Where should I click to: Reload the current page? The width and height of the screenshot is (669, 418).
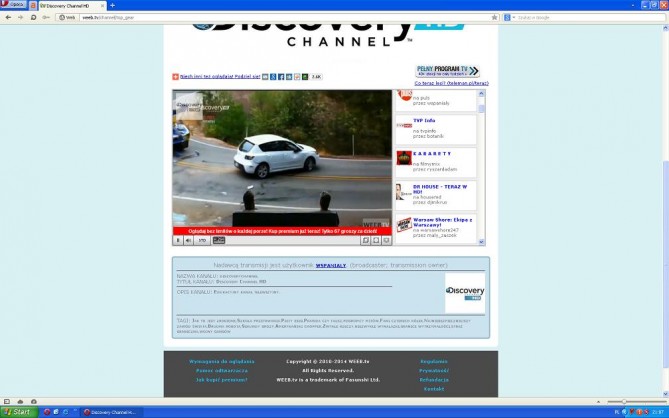33,17
